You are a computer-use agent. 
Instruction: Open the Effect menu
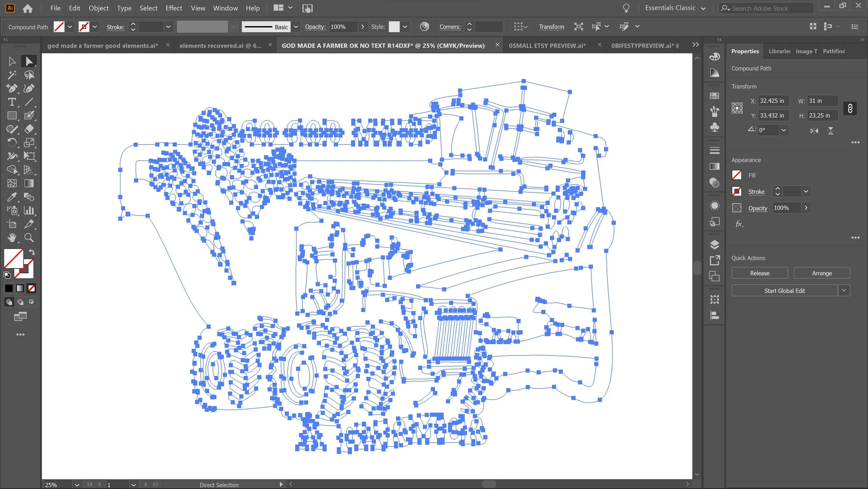point(174,8)
